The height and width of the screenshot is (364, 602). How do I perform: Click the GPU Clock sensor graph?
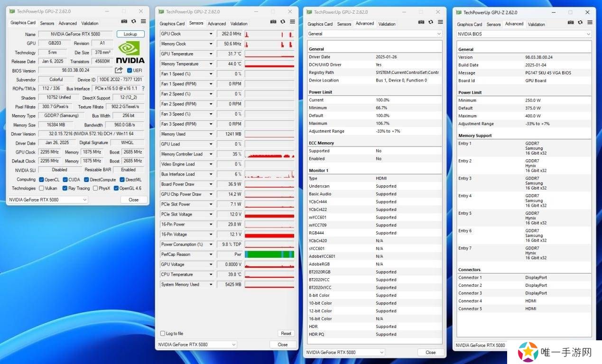coord(269,34)
